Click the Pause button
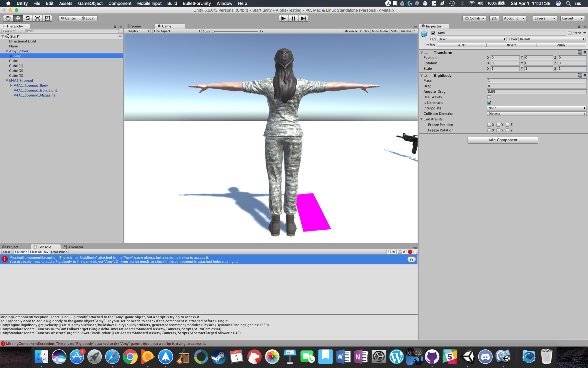This screenshot has width=588, height=368. point(293,18)
